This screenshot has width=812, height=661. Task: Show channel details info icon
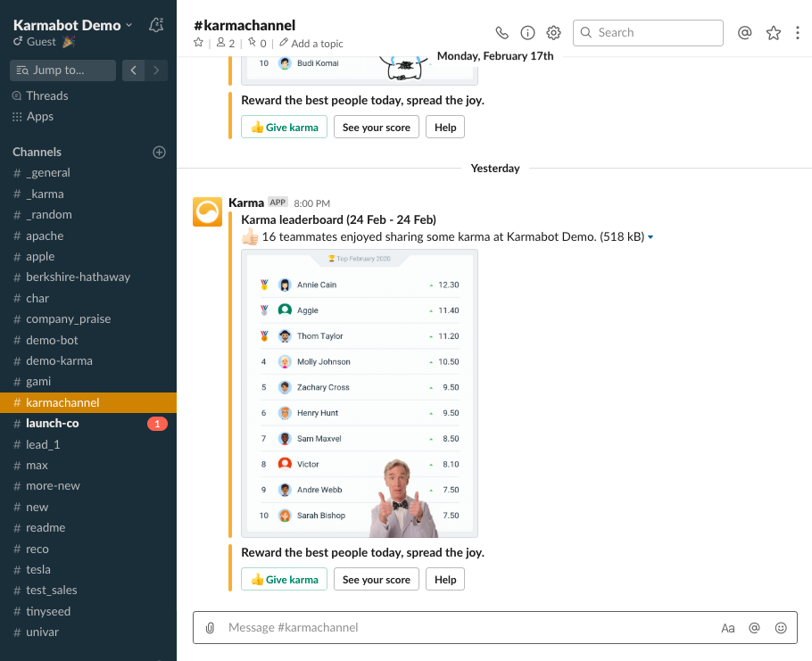[527, 33]
